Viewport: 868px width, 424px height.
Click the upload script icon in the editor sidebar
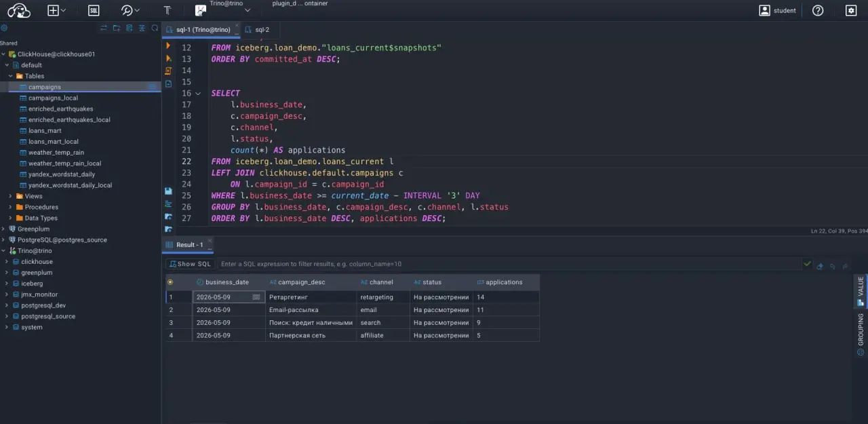(168, 216)
